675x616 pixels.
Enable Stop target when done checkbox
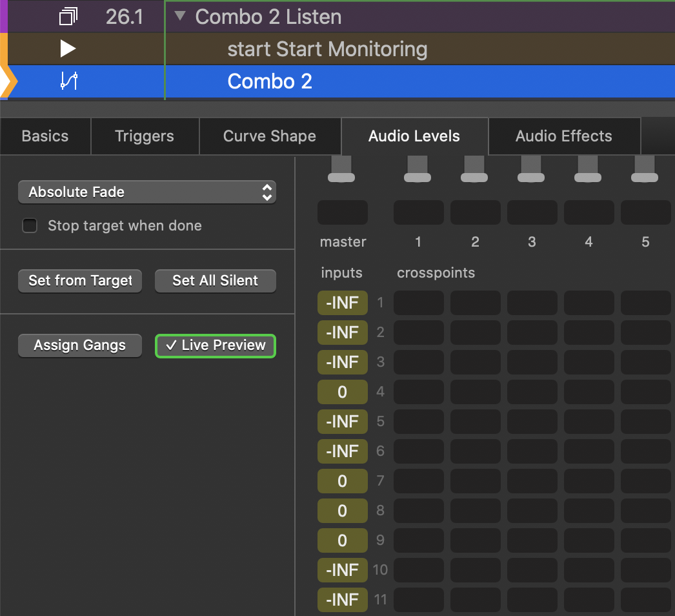[x=30, y=226]
